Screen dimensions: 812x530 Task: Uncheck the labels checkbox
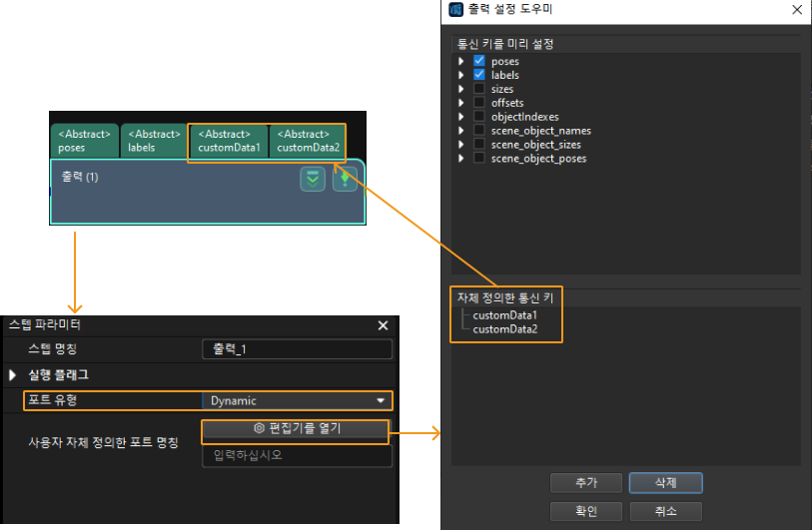(479, 75)
